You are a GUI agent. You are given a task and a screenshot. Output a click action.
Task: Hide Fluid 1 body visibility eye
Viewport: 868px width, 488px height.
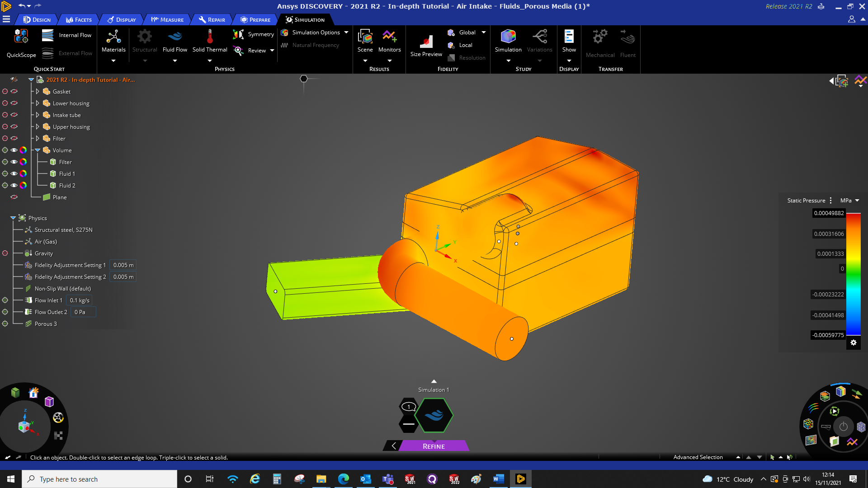[14, 174]
